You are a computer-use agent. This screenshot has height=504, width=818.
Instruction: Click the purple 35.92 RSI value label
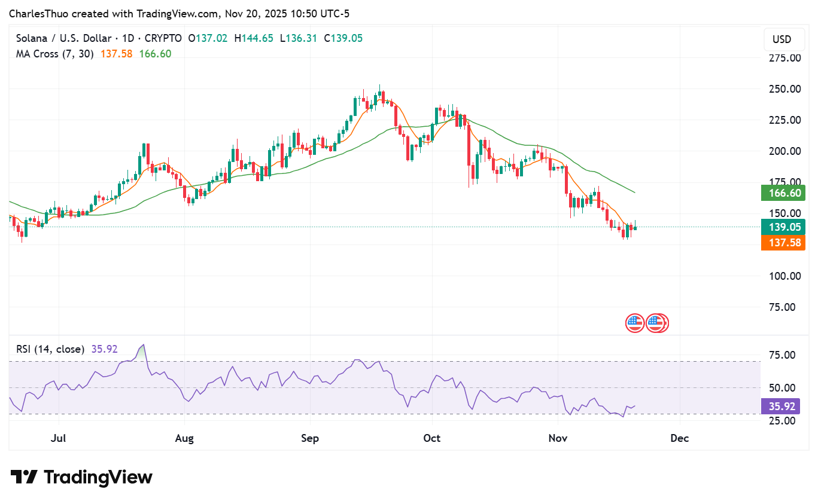pos(782,407)
